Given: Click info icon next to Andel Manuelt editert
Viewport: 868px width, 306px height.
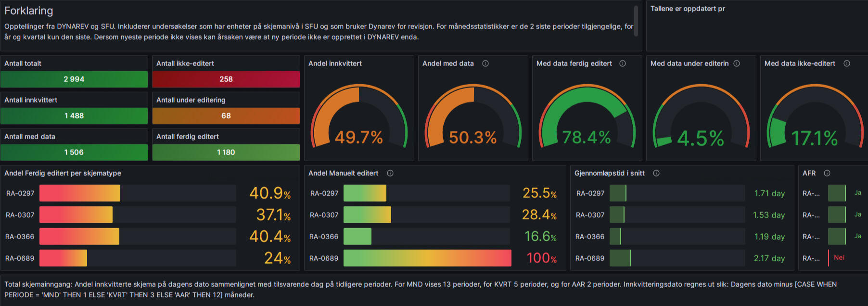Looking at the screenshot, I should [390, 173].
